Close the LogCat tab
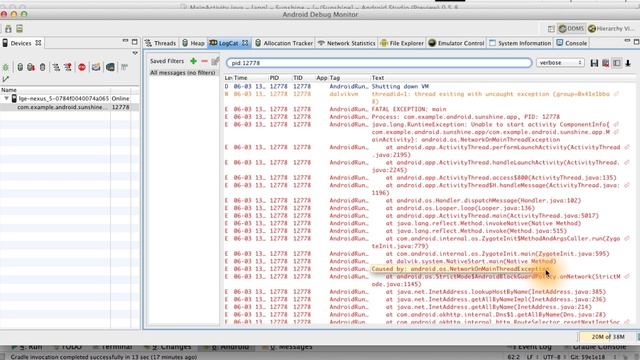Viewport: 640px width, 360px height. 245,43
